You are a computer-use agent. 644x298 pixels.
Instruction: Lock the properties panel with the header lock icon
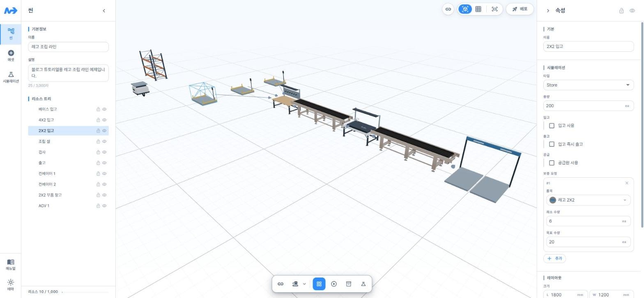point(621,11)
